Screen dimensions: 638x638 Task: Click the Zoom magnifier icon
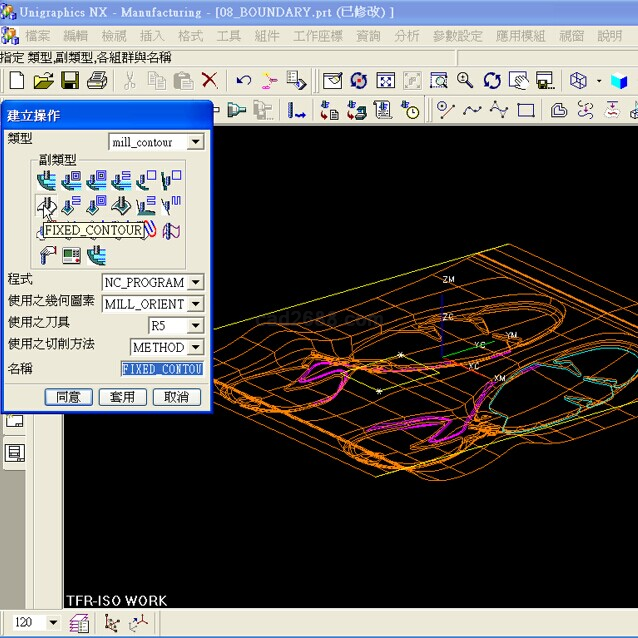click(465, 81)
